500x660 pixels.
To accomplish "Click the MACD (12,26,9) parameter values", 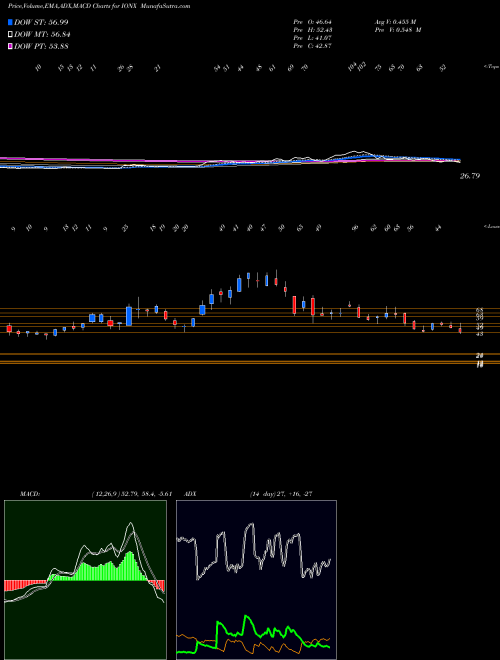I will (x=132, y=494).
